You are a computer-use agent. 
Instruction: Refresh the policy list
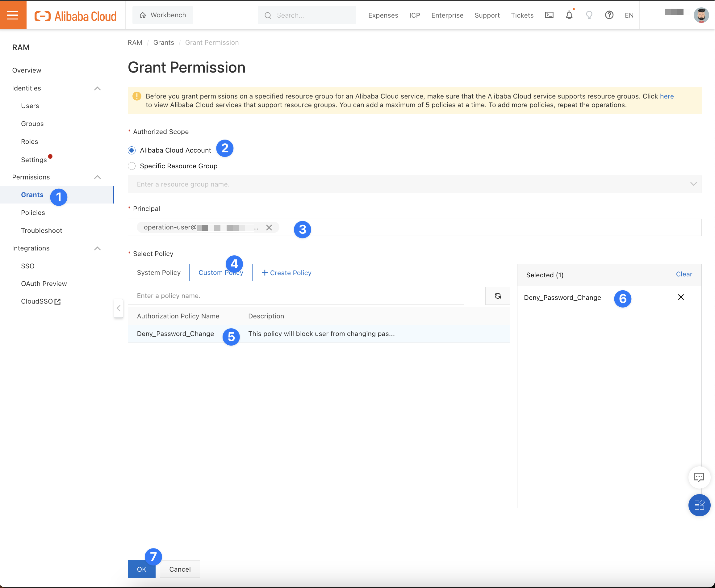[497, 296]
